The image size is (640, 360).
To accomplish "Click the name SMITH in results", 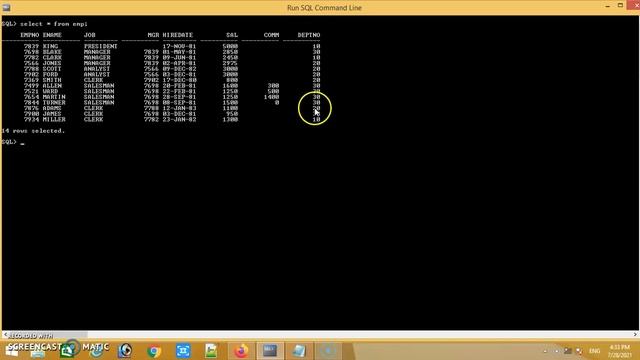I will coord(52,80).
